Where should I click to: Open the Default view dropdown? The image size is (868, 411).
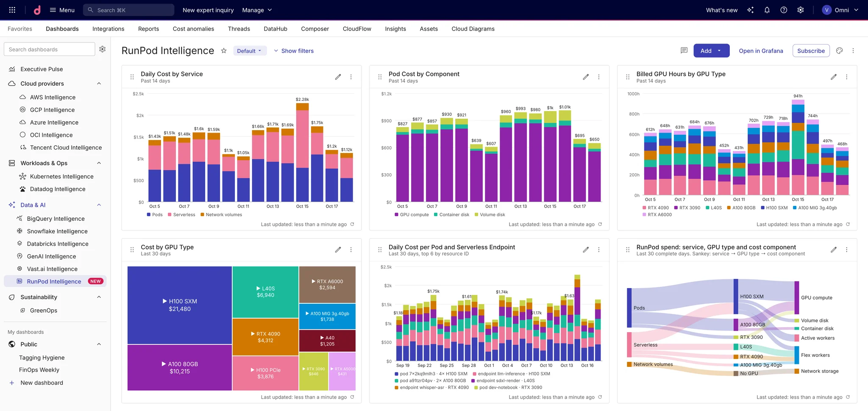(x=250, y=51)
